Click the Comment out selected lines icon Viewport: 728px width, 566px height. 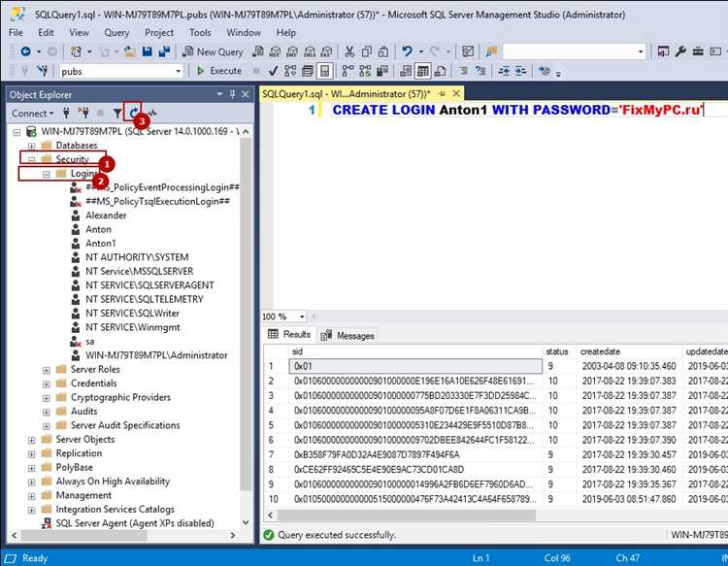coord(463,71)
